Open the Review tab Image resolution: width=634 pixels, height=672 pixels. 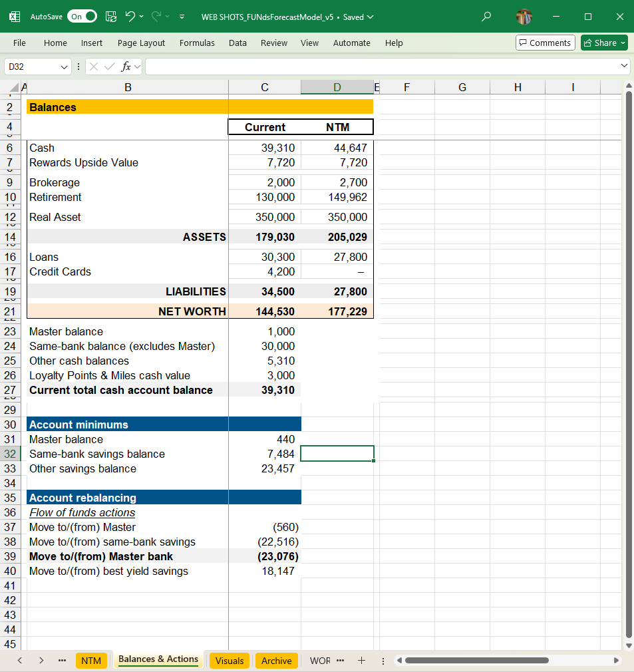point(274,43)
